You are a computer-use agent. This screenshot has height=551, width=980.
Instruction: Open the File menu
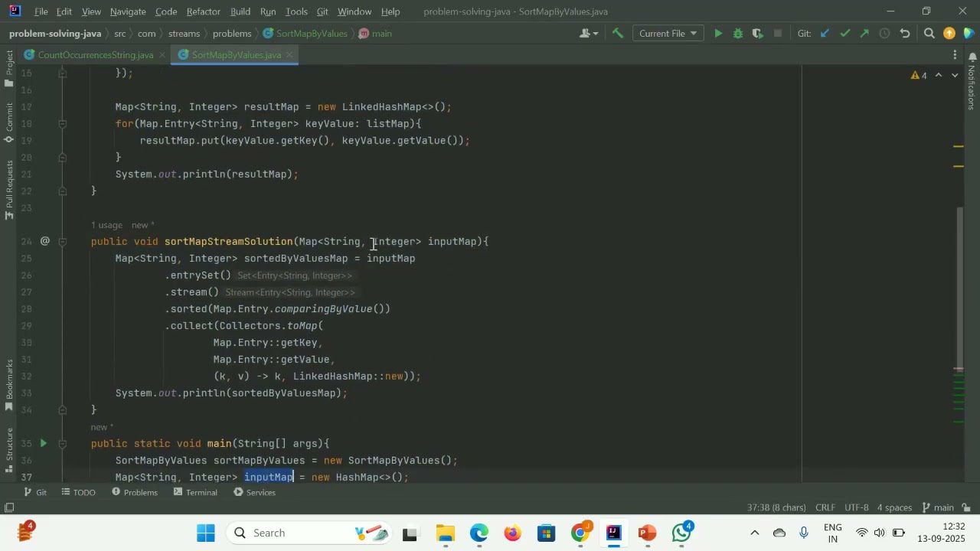pos(41,11)
